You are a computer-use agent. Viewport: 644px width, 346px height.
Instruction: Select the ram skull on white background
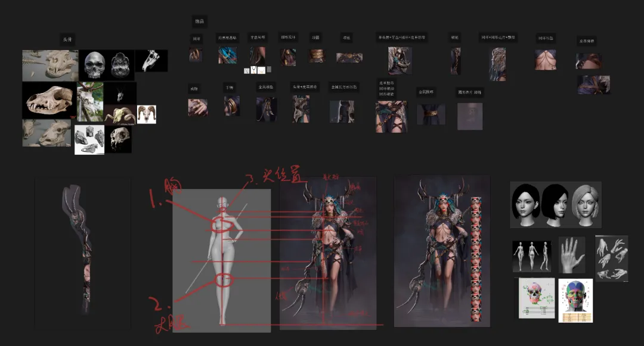click(146, 114)
